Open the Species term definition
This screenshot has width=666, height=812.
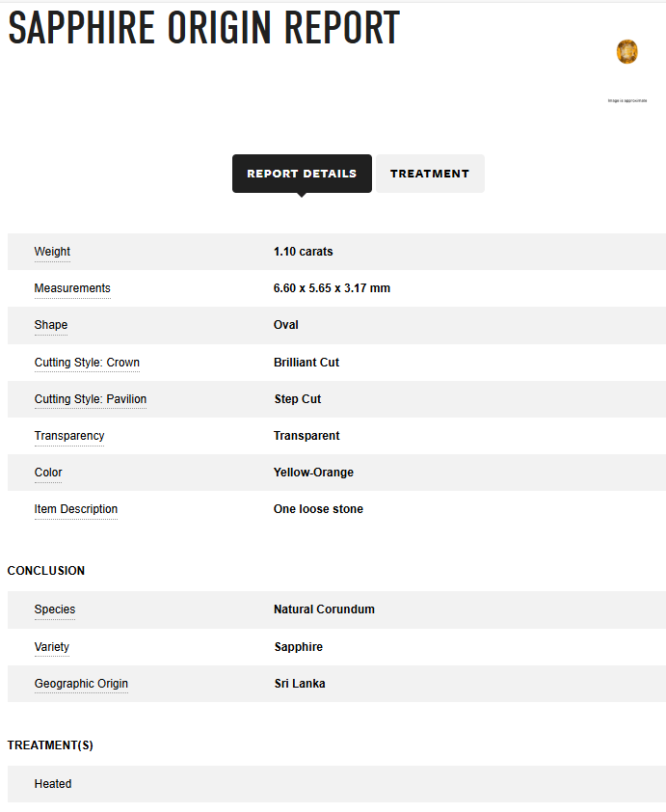pos(55,609)
